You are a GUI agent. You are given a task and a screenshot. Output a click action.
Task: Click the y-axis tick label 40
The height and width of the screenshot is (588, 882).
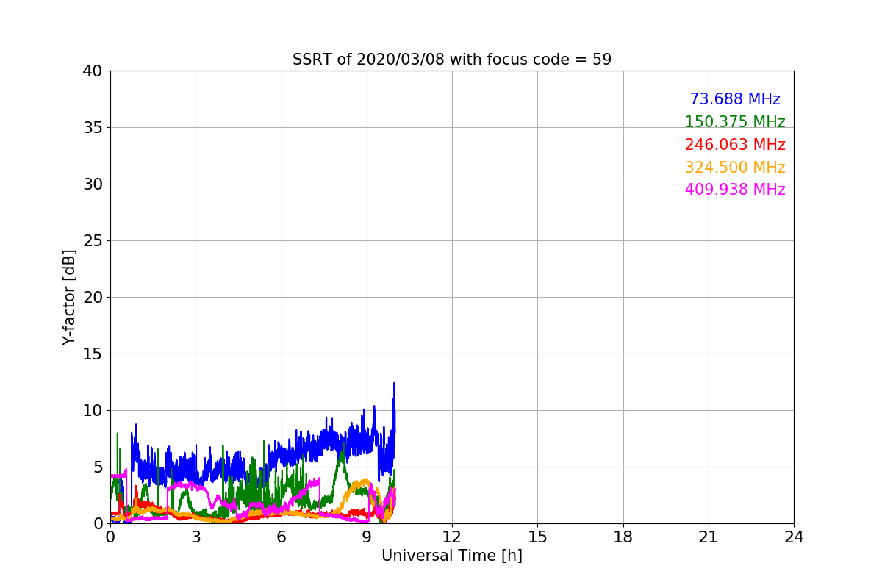92,71
